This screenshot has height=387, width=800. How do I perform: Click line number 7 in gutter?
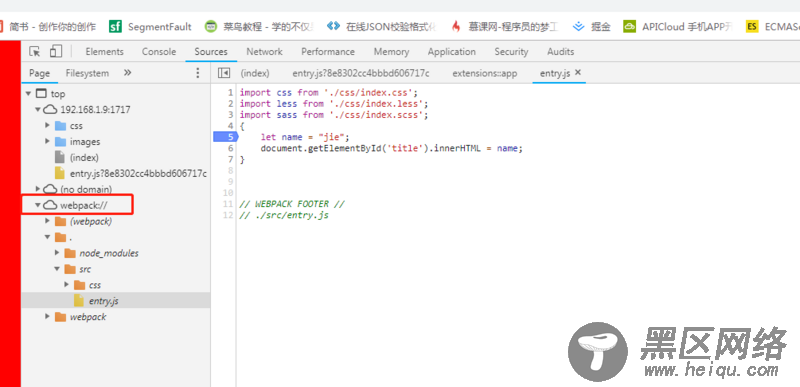[231, 159]
